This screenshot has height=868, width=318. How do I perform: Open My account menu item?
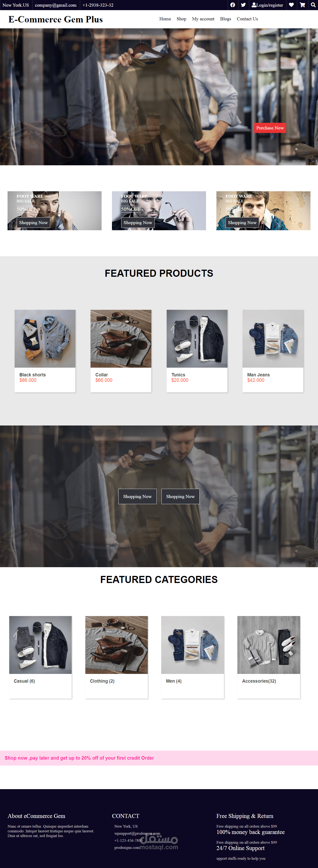pyautogui.click(x=203, y=19)
